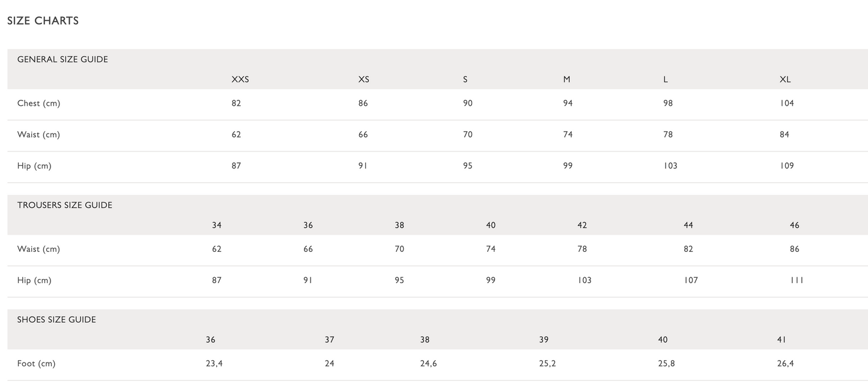Select shoe size 39 column header
868x386 pixels.
[544, 340]
